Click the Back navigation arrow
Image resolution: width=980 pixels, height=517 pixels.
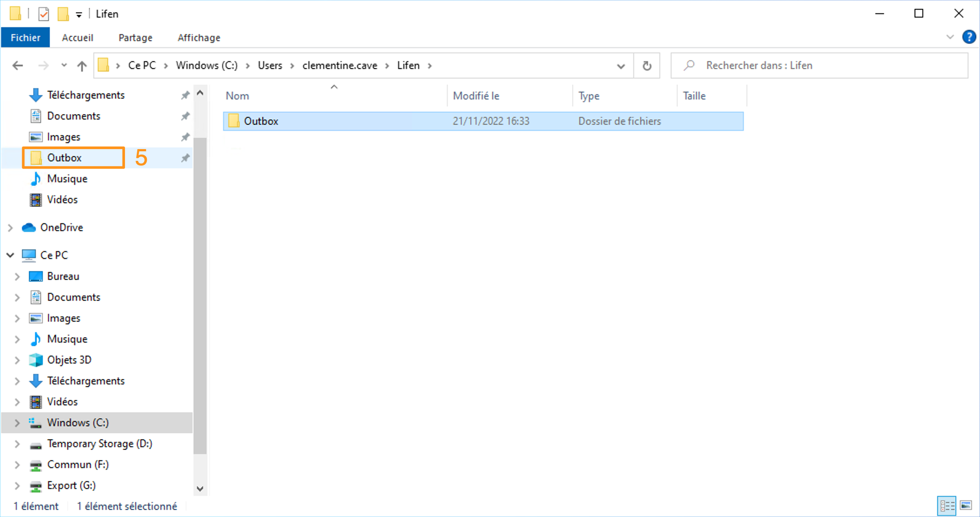[17, 65]
